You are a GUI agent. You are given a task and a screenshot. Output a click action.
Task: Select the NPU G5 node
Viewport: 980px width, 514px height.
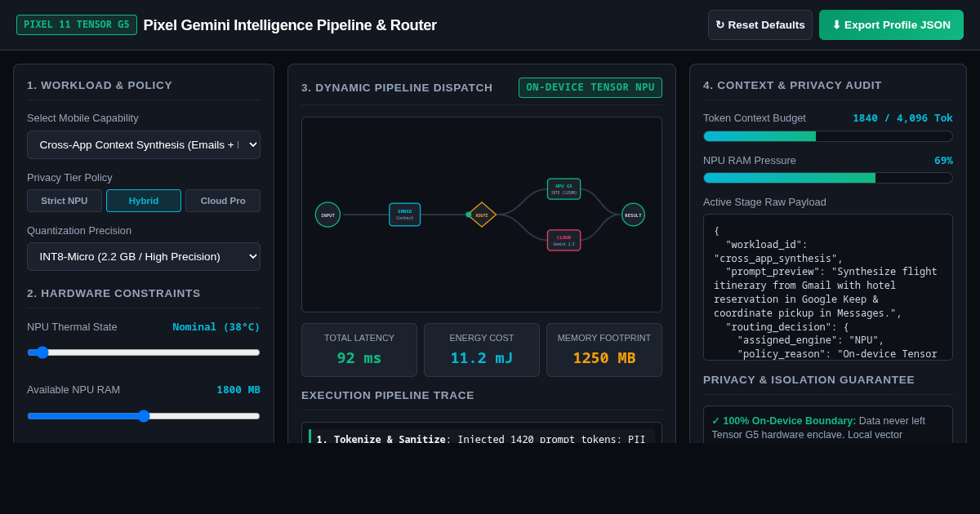point(563,189)
